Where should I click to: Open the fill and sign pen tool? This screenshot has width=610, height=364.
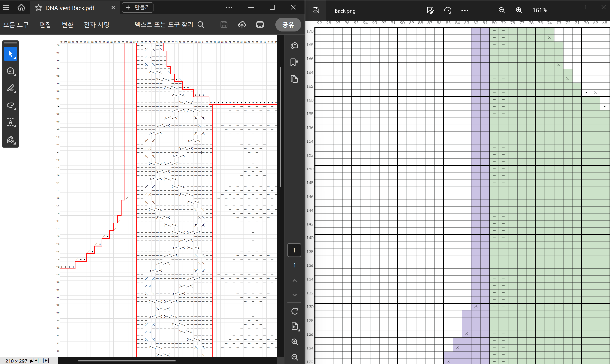click(10, 139)
